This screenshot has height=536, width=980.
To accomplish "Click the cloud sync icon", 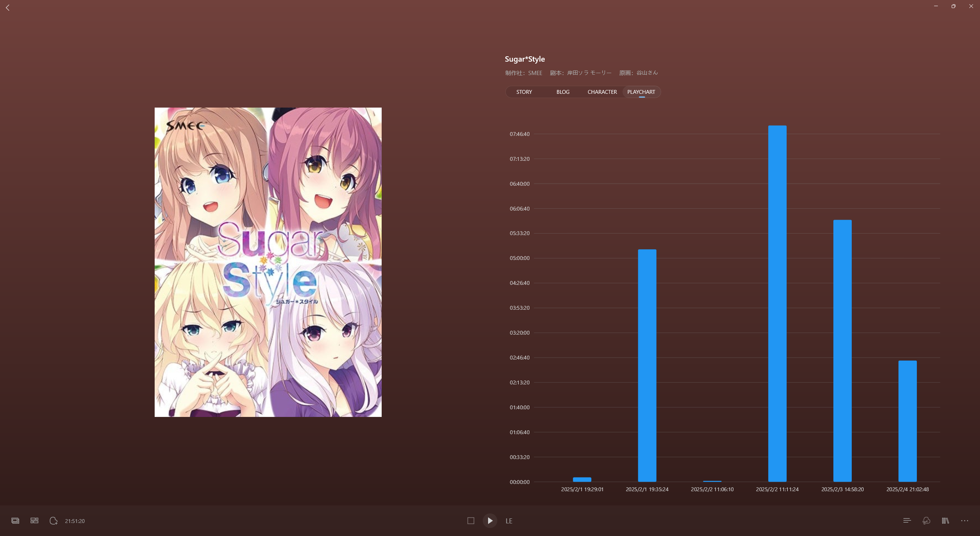I will (x=926, y=521).
